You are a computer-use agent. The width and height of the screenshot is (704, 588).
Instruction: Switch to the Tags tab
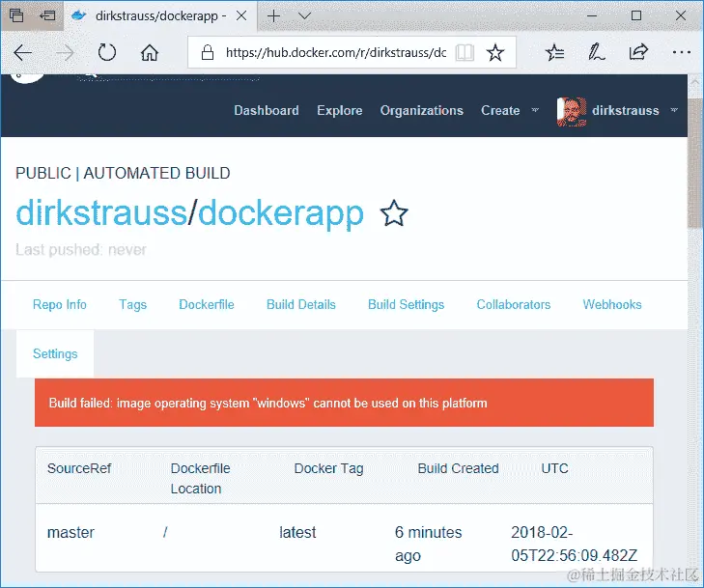[x=133, y=305]
